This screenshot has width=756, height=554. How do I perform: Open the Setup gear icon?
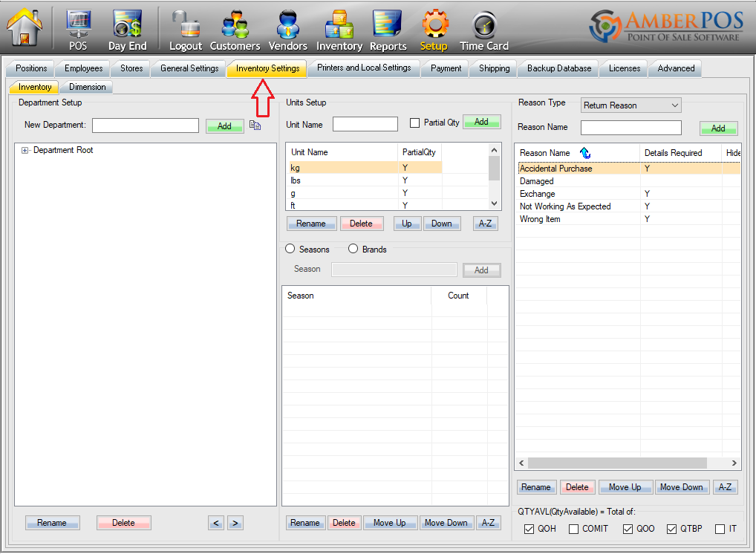tap(434, 30)
